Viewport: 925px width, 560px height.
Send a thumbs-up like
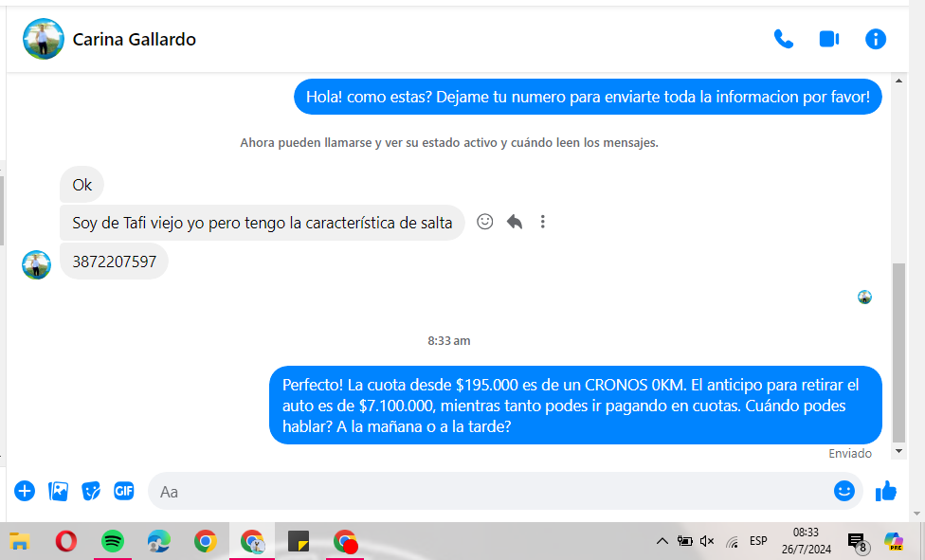(886, 491)
